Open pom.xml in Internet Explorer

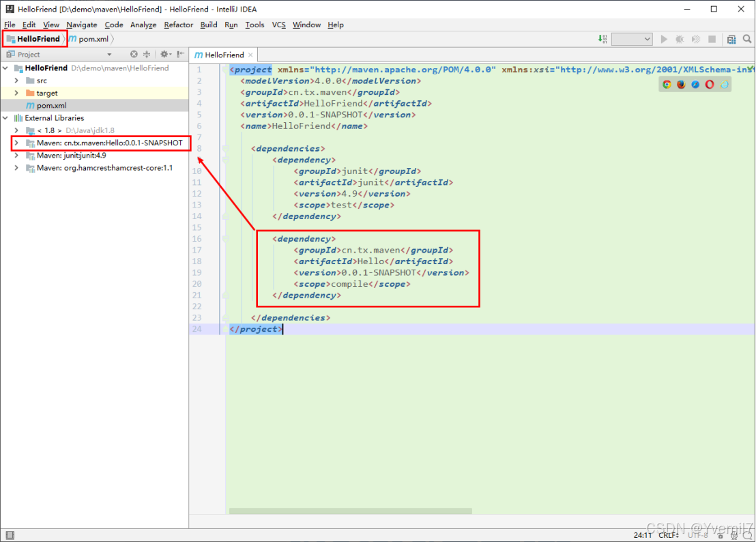pos(724,85)
